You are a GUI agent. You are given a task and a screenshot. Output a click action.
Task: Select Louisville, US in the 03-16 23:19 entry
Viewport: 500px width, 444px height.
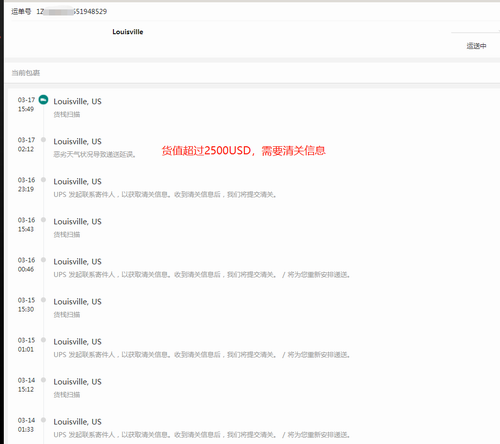[x=77, y=181]
